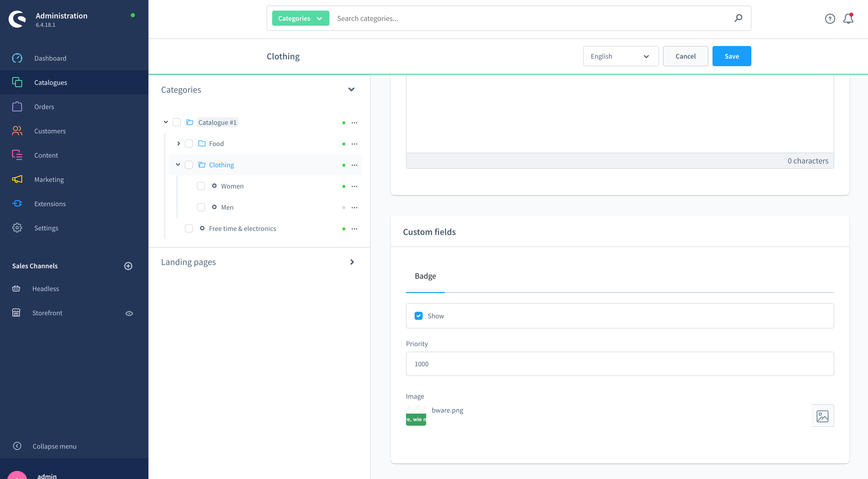Check the Men category checkbox
The width and height of the screenshot is (868, 479).
(201, 207)
